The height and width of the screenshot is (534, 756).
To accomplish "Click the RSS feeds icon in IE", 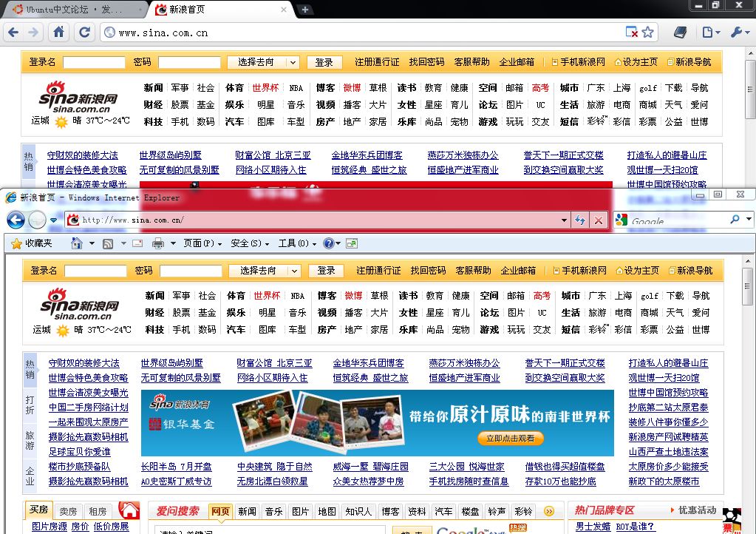I will 107,243.
